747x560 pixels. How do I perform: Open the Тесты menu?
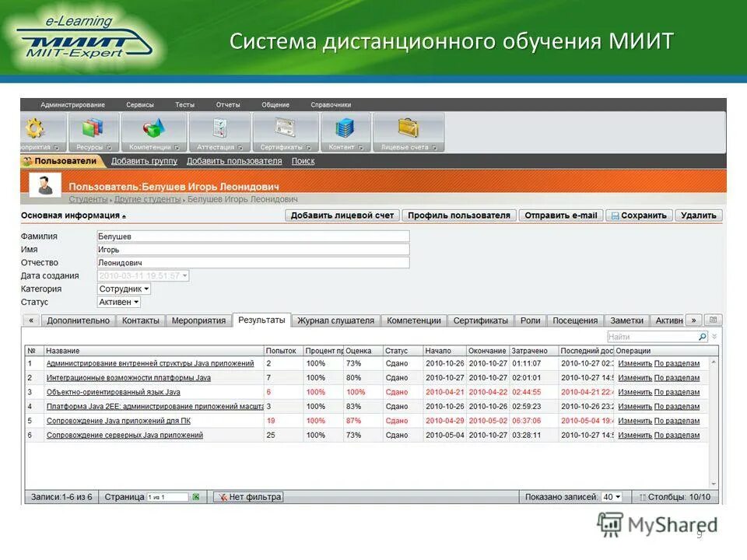[x=185, y=105]
